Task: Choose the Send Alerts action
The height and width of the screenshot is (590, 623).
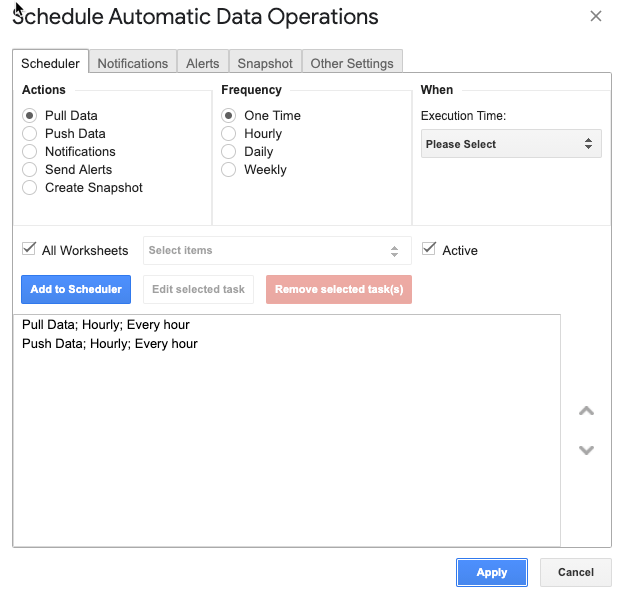Action: (30, 170)
